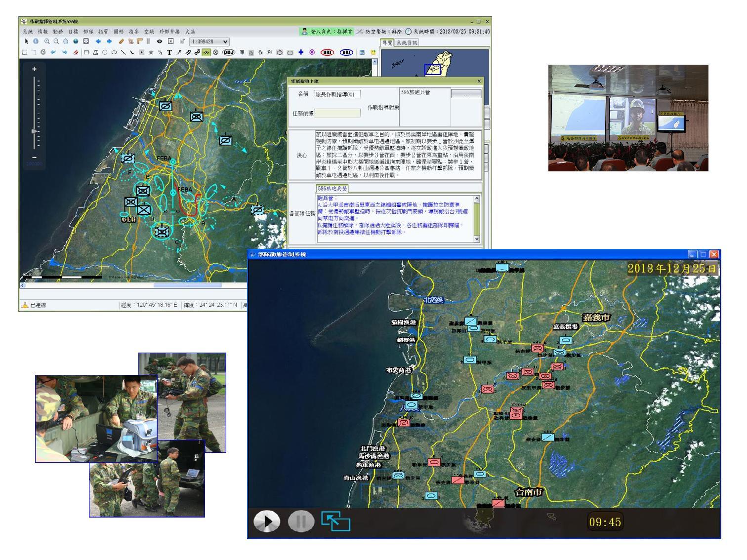This screenshot has width=747, height=560.
Task: Open the 系統 menu
Action: [x=28, y=32]
